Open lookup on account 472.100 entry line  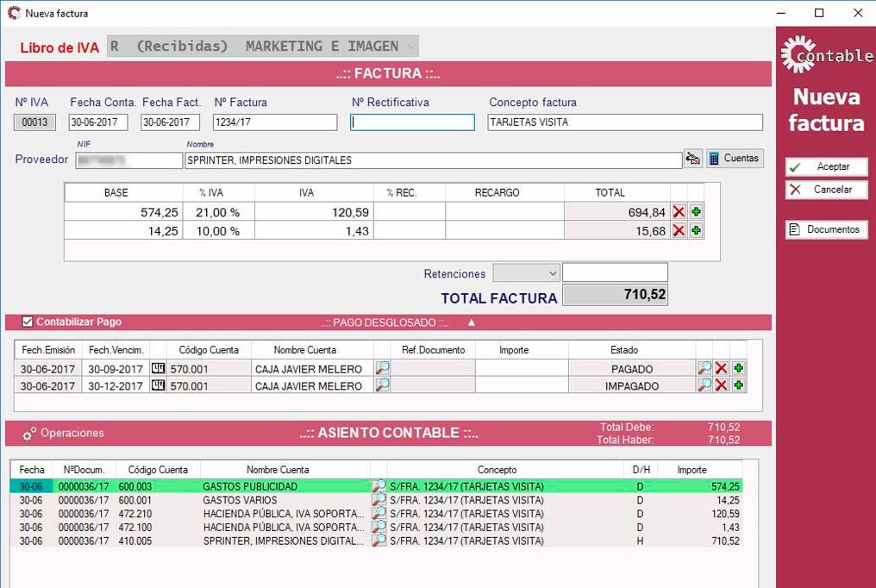[x=379, y=527]
